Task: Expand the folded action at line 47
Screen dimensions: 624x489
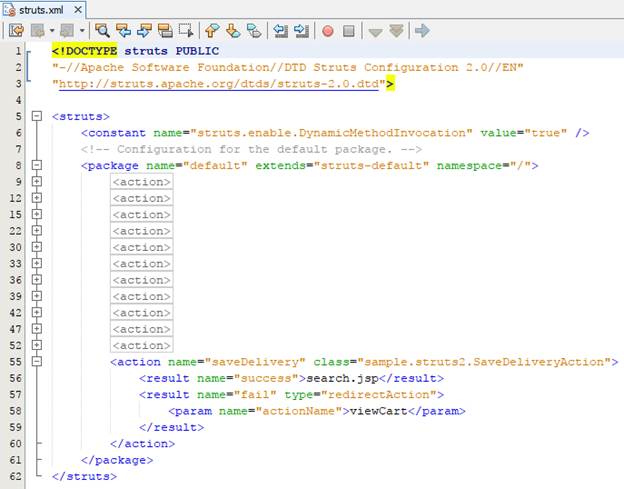Action: tap(37, 329)
